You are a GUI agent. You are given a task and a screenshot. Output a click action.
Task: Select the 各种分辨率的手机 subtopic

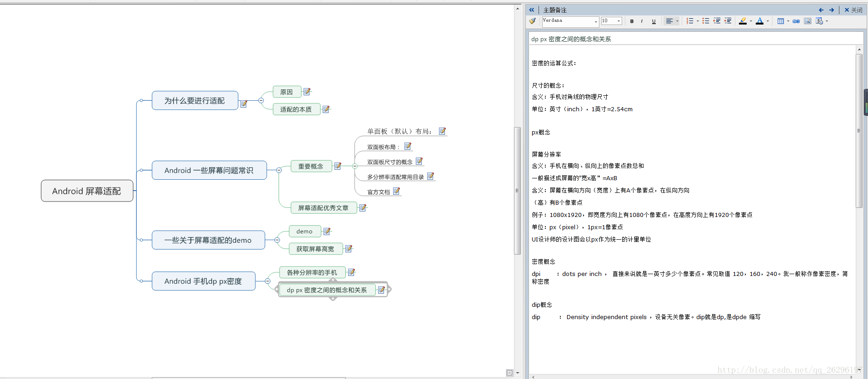(x=312, y=272)
